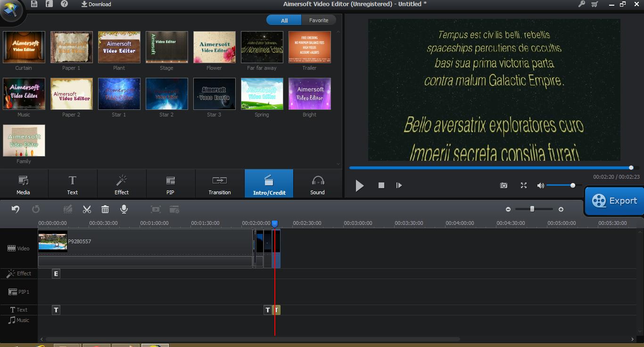Screen dimensions: 644x347
Task: Adjust the volume slider handle
Action: pos(573,185)
